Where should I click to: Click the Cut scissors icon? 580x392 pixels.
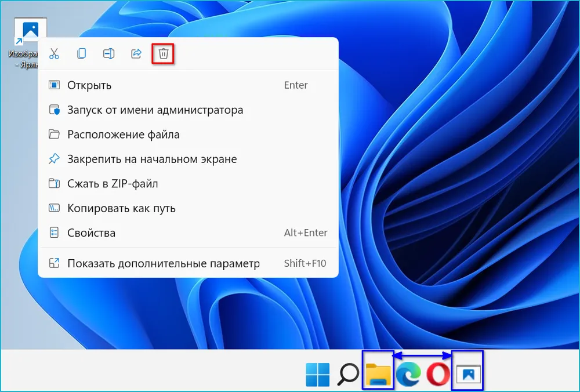coord(54,54)
